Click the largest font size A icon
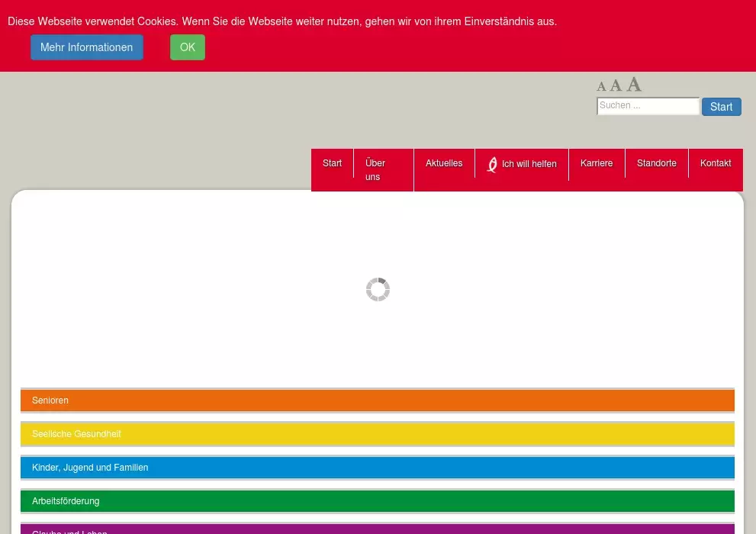 click(634, 84)
